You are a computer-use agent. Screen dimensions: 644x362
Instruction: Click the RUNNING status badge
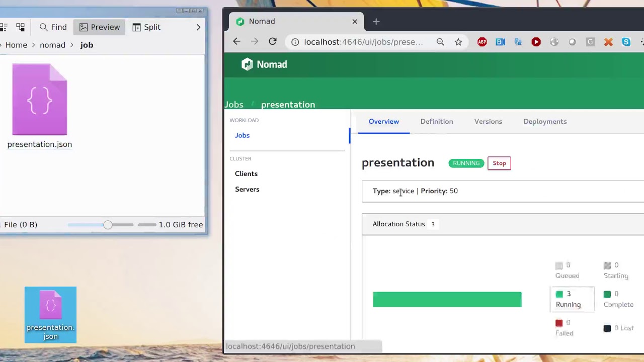(466, 163)
